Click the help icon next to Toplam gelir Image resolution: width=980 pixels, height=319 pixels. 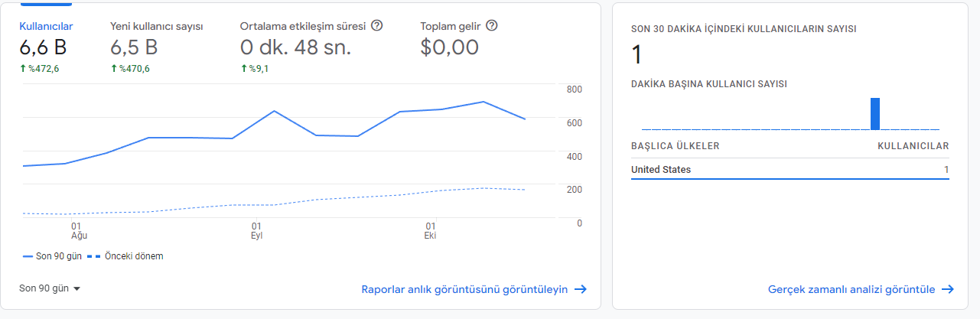492,25
